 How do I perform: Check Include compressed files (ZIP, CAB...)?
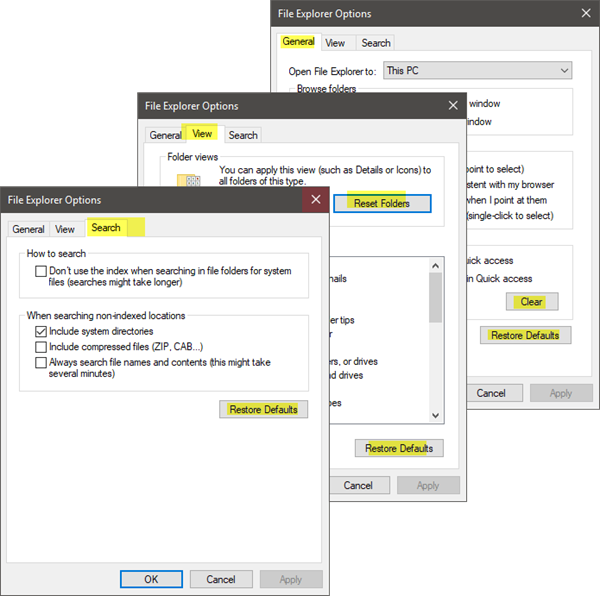click(41, 347)
